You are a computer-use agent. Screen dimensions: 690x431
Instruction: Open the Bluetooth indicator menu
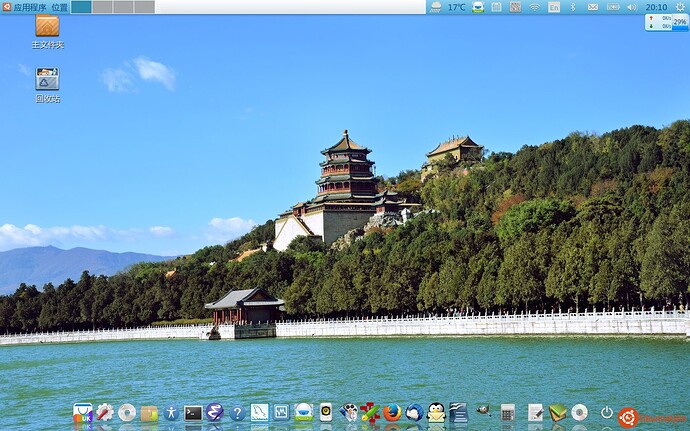tap(573, 7)
